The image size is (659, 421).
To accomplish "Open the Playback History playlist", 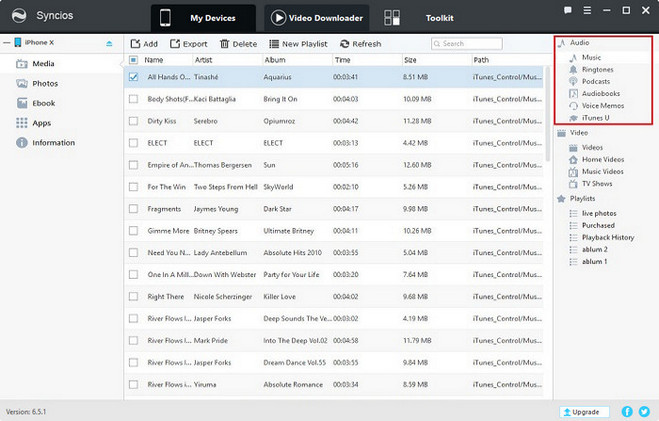I will [x=608, y=237].
